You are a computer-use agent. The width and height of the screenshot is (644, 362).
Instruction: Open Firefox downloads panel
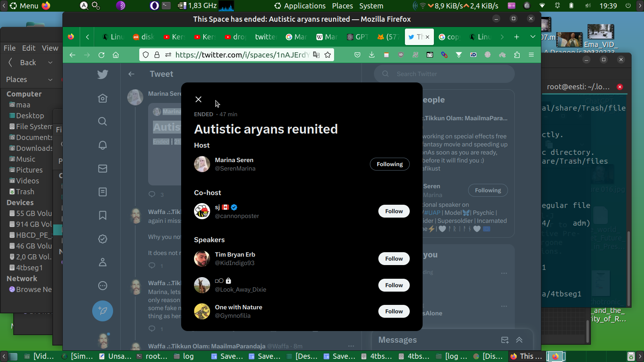coord(372,55)
